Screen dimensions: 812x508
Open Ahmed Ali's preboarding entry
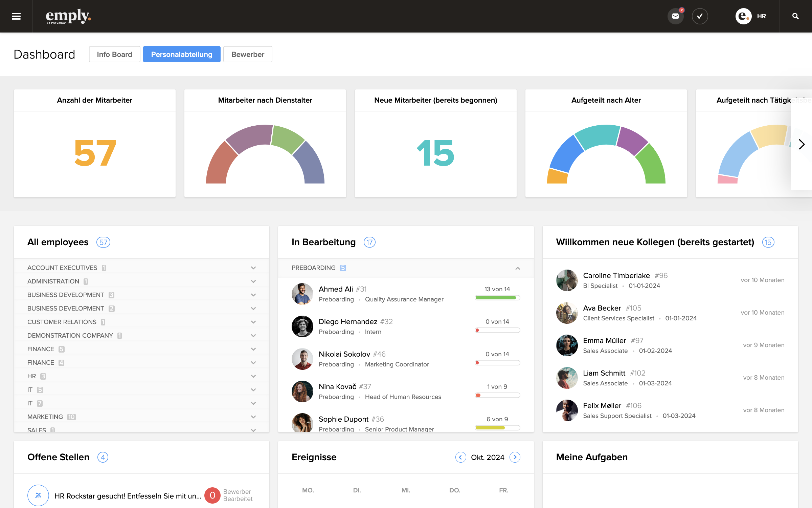tap(336, 289)
